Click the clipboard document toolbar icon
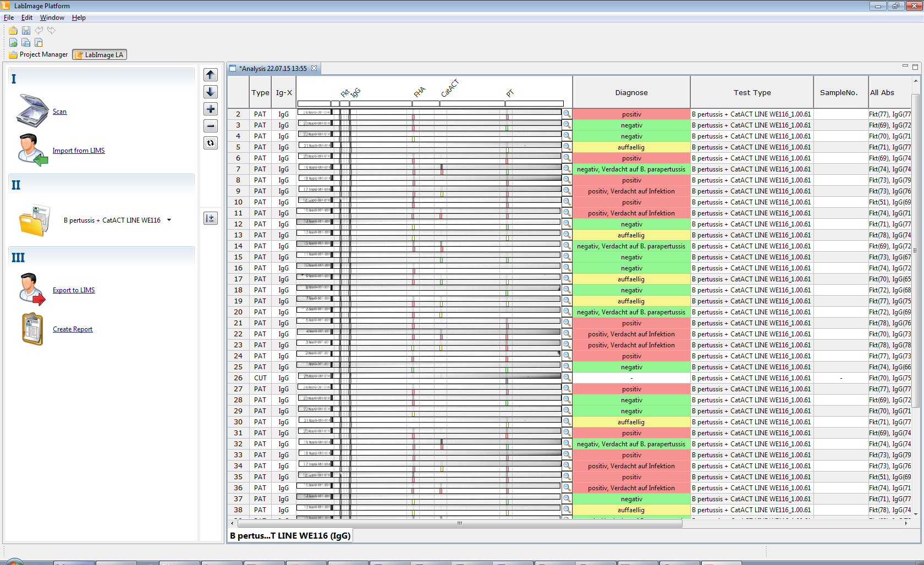 pos(38,42)
